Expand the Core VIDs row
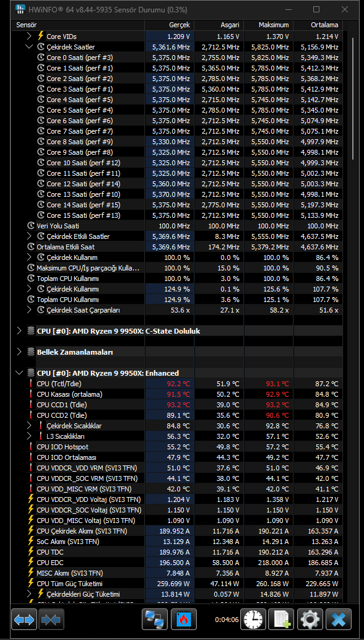364x640 pixels. pos(29,37)
